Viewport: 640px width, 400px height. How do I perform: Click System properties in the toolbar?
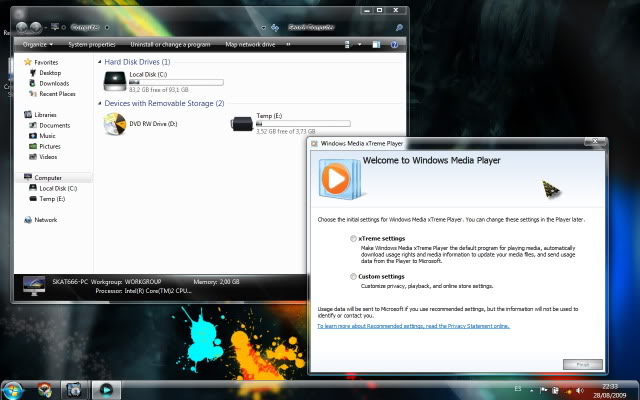tap(92, 44)
